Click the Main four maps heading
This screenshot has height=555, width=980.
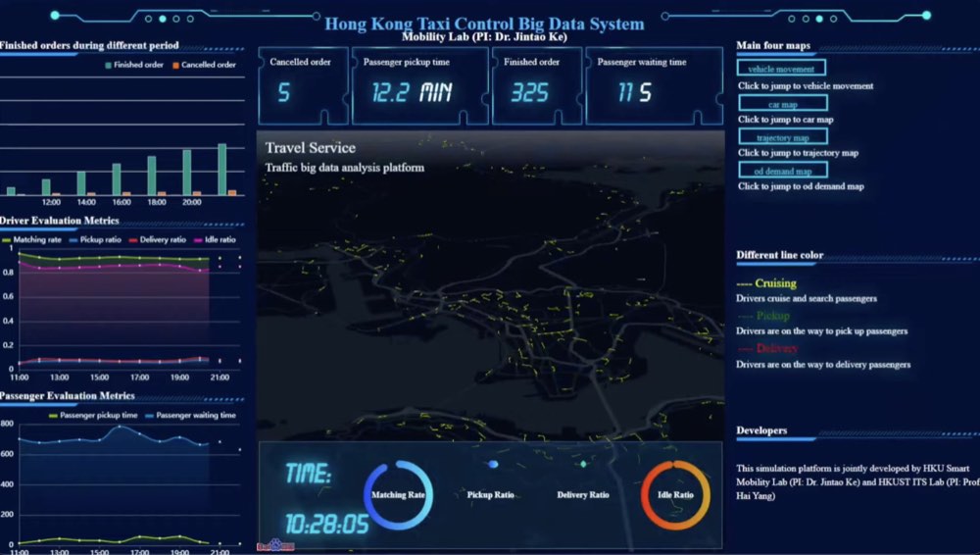point(773,46)
